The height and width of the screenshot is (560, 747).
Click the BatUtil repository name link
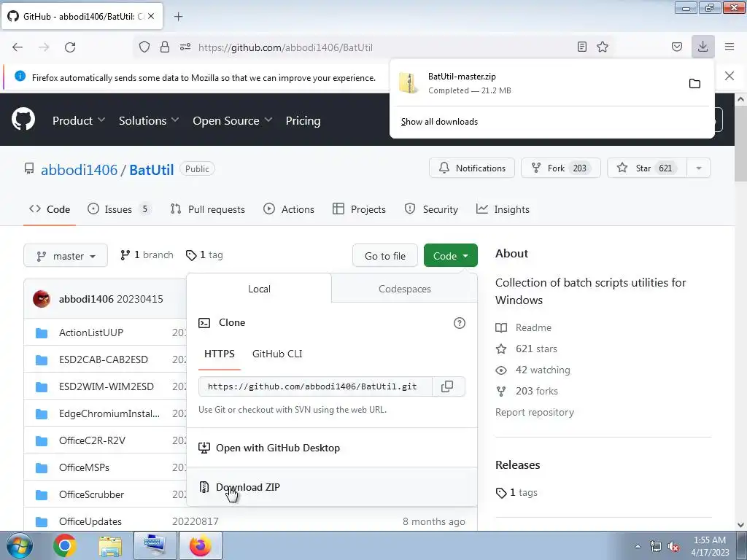pos(152,169)
